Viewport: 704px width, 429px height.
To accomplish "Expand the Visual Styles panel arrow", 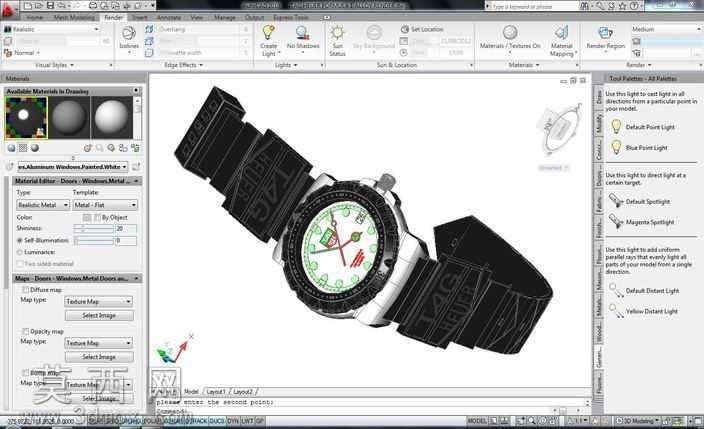I will pos(72,65).
